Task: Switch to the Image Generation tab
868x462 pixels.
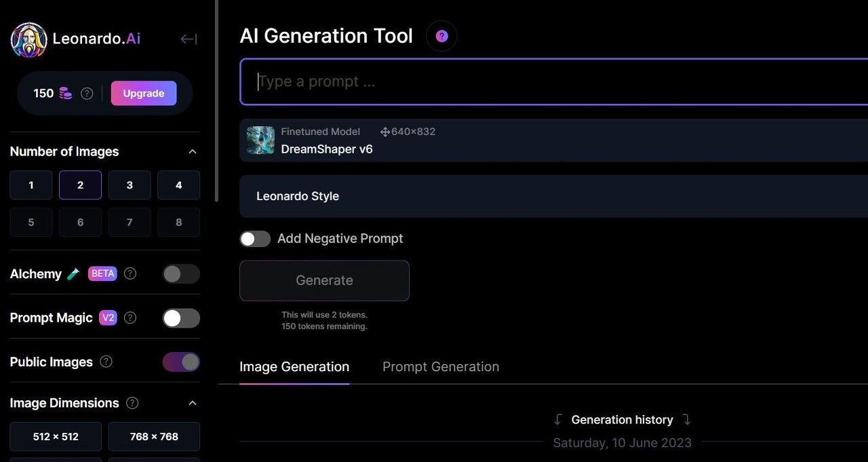Action: coord(294,367)
